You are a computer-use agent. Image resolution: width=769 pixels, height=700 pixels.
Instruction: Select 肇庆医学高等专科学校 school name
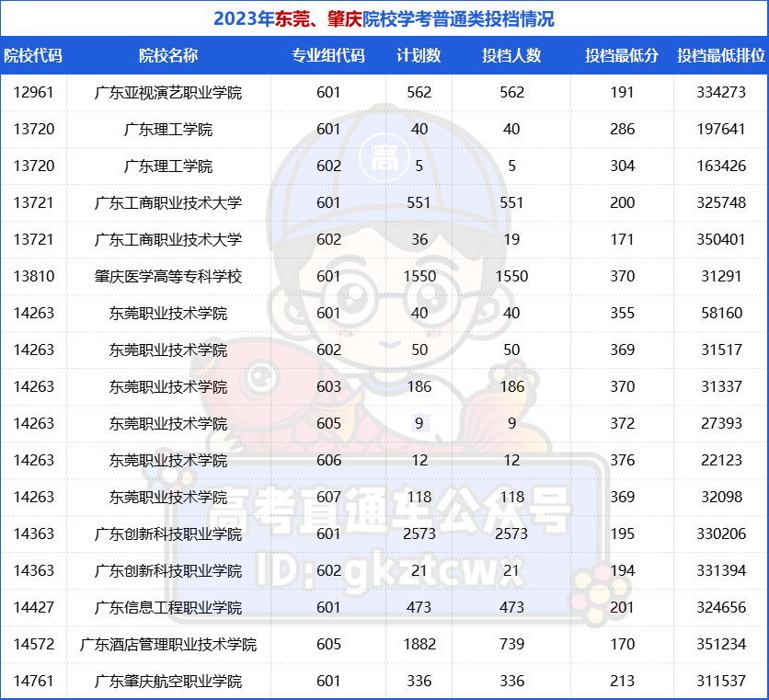168,277
